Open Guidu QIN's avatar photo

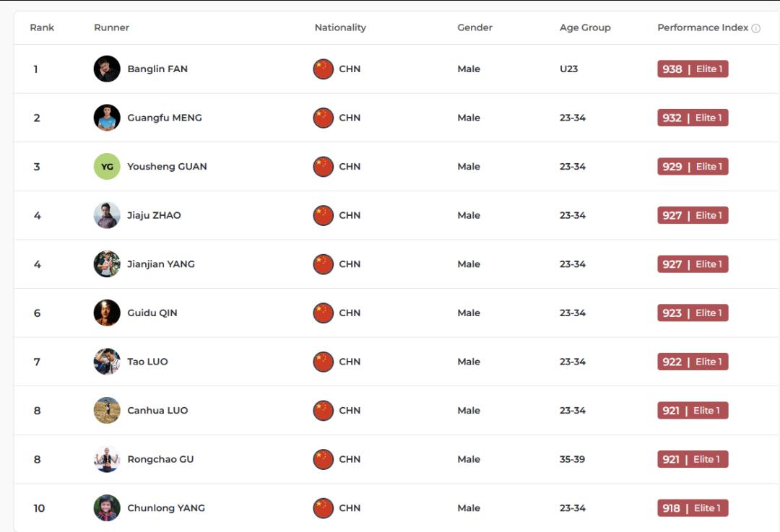pyautogui.click(x=107, y=313)
